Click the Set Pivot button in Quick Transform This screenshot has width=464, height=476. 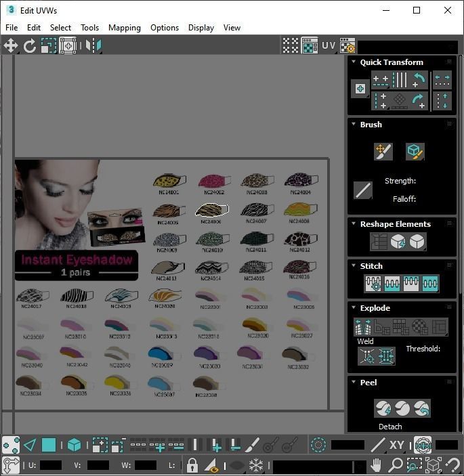pos(360,89)
